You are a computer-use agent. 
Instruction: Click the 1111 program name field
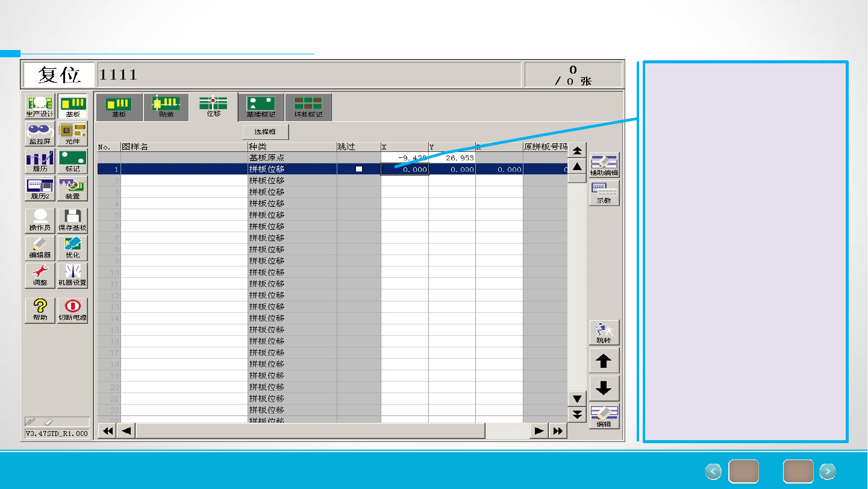click(308, 75)
